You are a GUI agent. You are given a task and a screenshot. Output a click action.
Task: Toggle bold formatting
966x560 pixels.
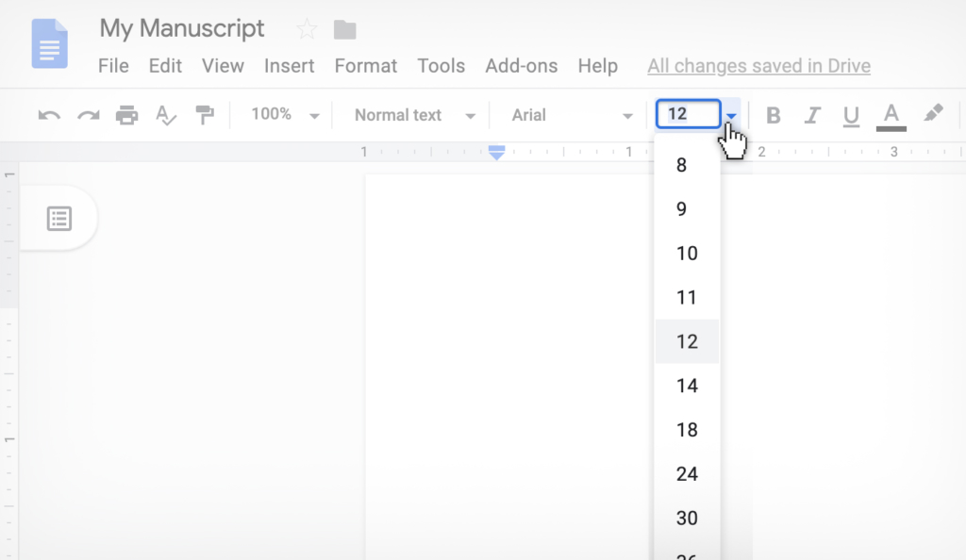coord(773,114)
